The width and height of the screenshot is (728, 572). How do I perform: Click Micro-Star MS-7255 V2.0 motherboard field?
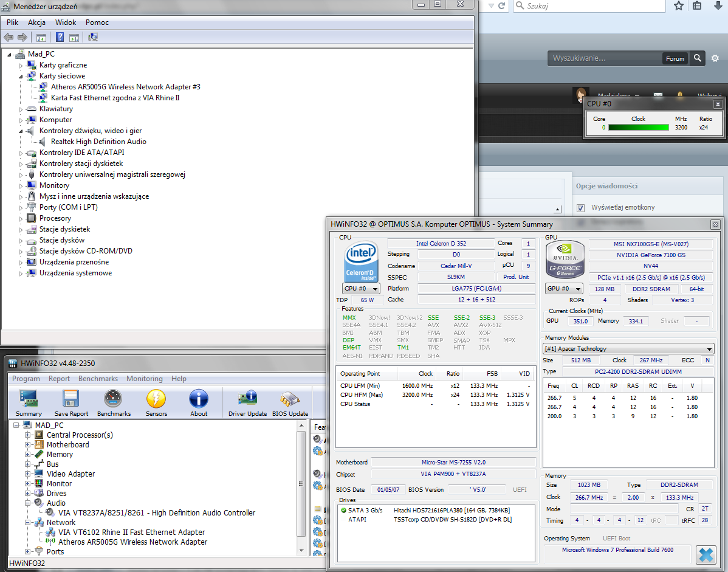point(453,463)
